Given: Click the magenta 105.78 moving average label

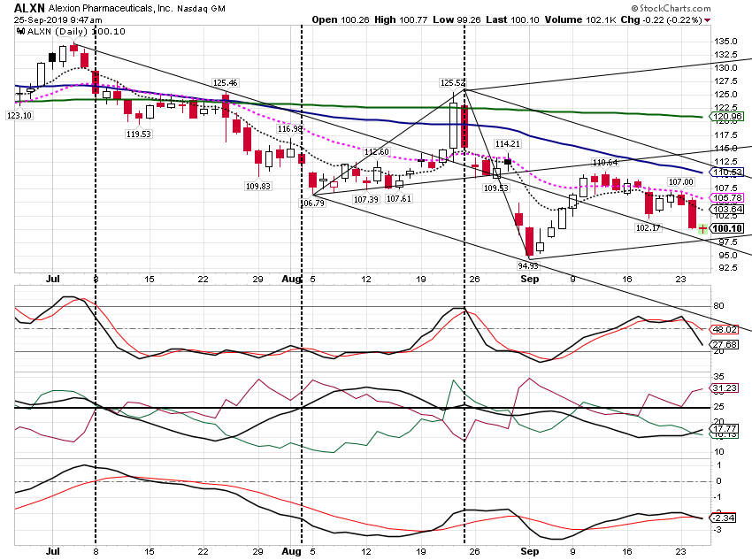Looking at the screenshot, I should [727, 197].
